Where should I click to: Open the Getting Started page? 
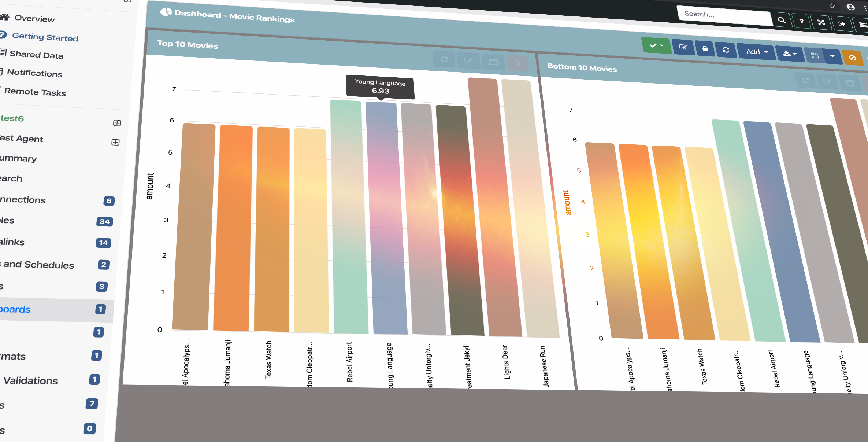pyautogui.click(x=45, y=37)
